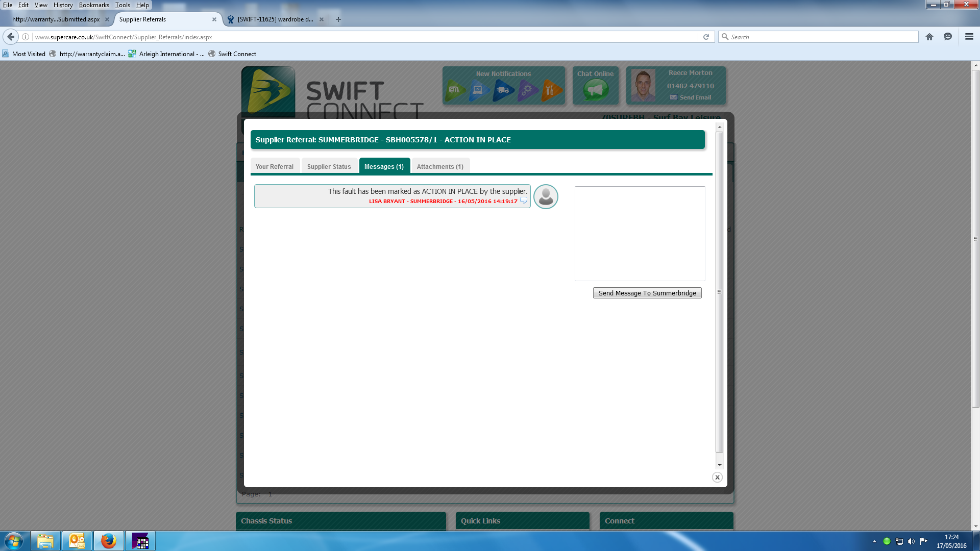Click the message sender avatar icon
The image size is (980, 551).
point(546,196)
